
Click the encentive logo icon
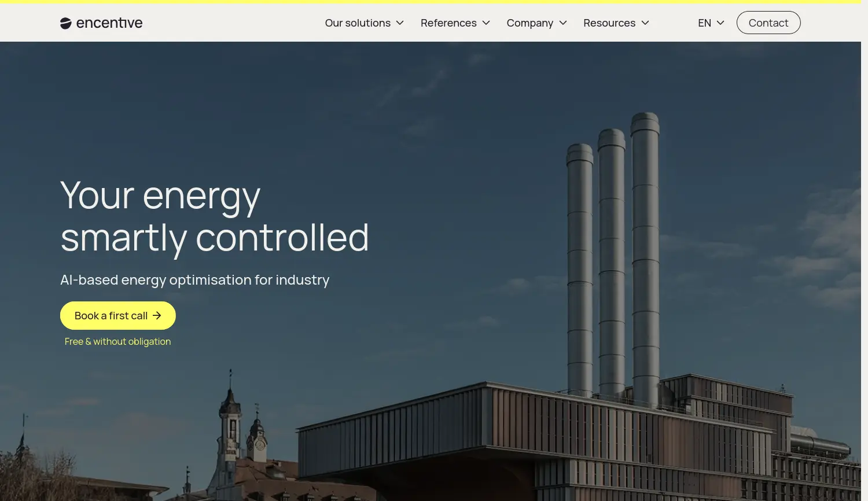pyautogui.click(x=65, y=23)
